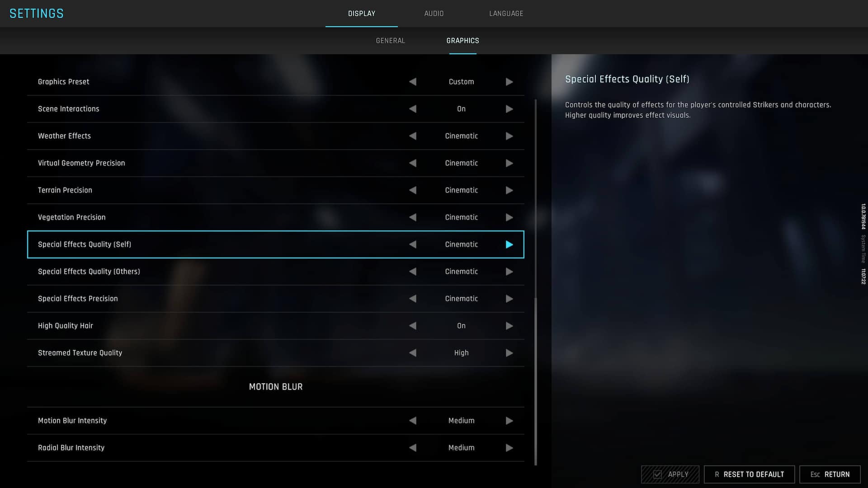Click the highlighted blue arrow for Special Effects Quality (Self)
This screenshot has width=868, height=488.
(x=509, y=244)
